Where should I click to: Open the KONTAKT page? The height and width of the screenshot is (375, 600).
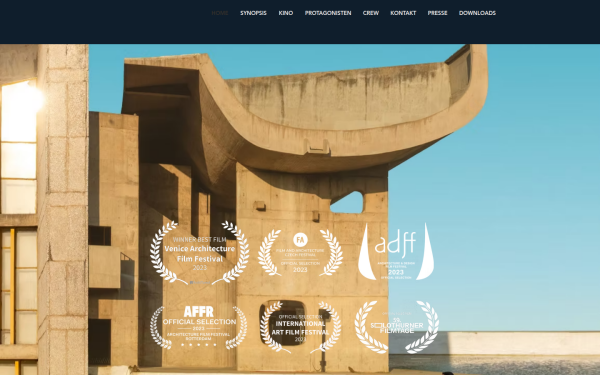click(403, 13)
